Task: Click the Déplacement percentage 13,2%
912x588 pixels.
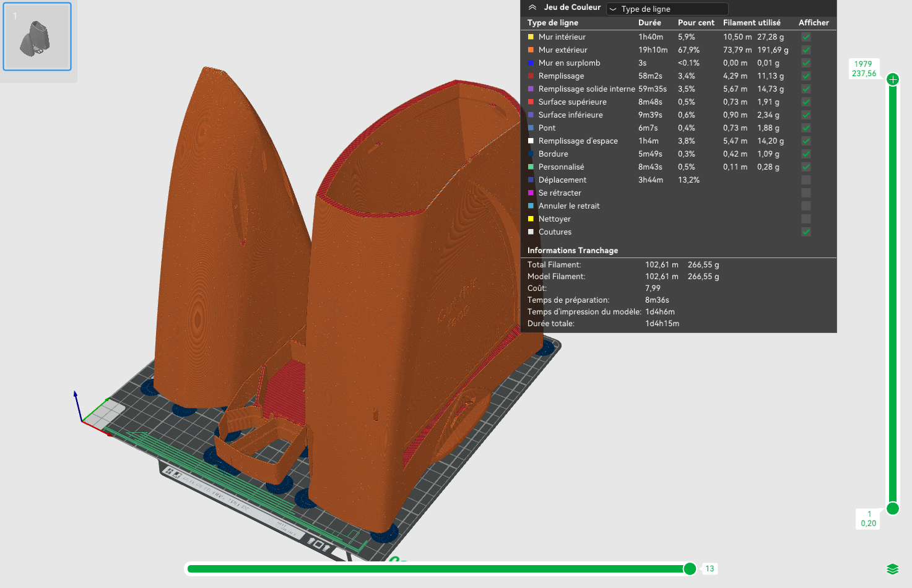Action: pyautogui.click(x=688, y=180)
